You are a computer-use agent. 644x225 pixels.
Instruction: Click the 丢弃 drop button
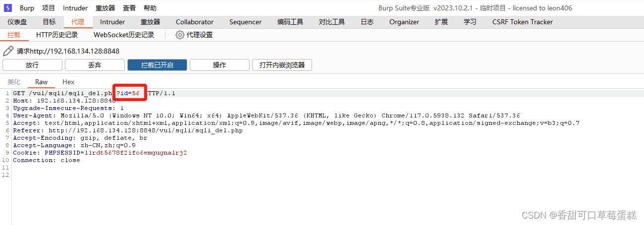point(95,65)
